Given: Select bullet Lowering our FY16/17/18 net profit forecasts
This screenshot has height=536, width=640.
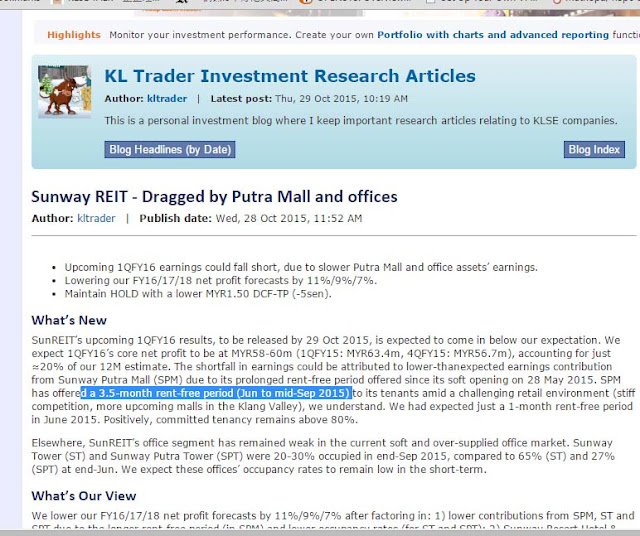Looking at the screenshot, I should (220, 280).
